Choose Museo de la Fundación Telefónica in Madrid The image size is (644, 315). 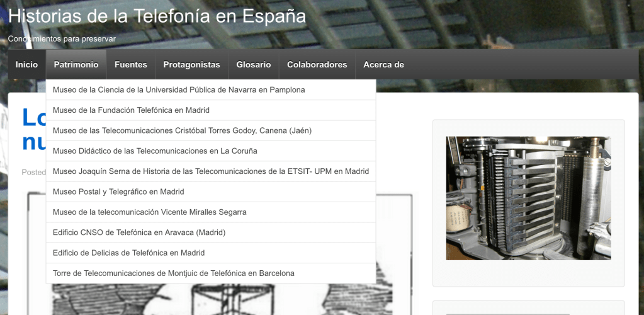coord(131,110)
